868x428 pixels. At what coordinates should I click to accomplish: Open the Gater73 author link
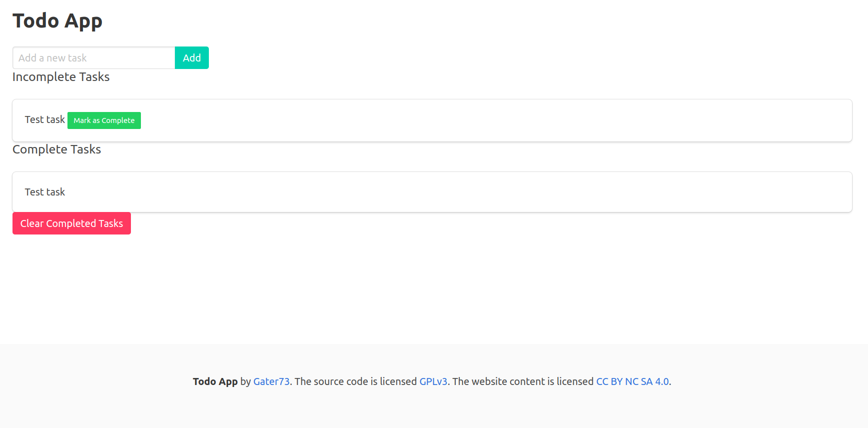pyautogui.click(x=271, y=381)
